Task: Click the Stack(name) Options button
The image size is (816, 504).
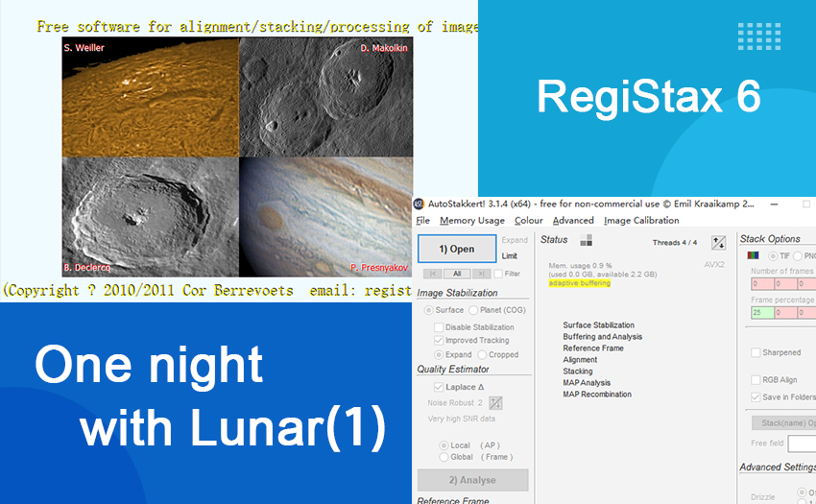Action: point(783,422)
